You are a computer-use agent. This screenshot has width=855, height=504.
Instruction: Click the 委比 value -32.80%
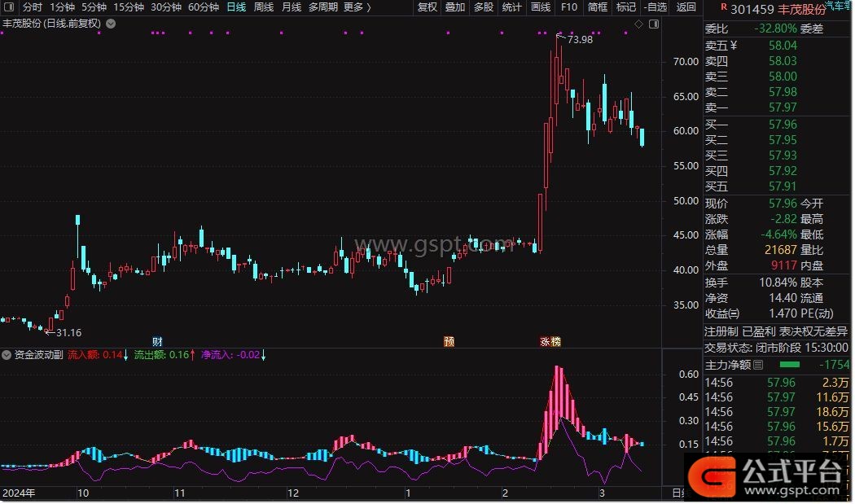pyautogui.click(x=776, y=28)
